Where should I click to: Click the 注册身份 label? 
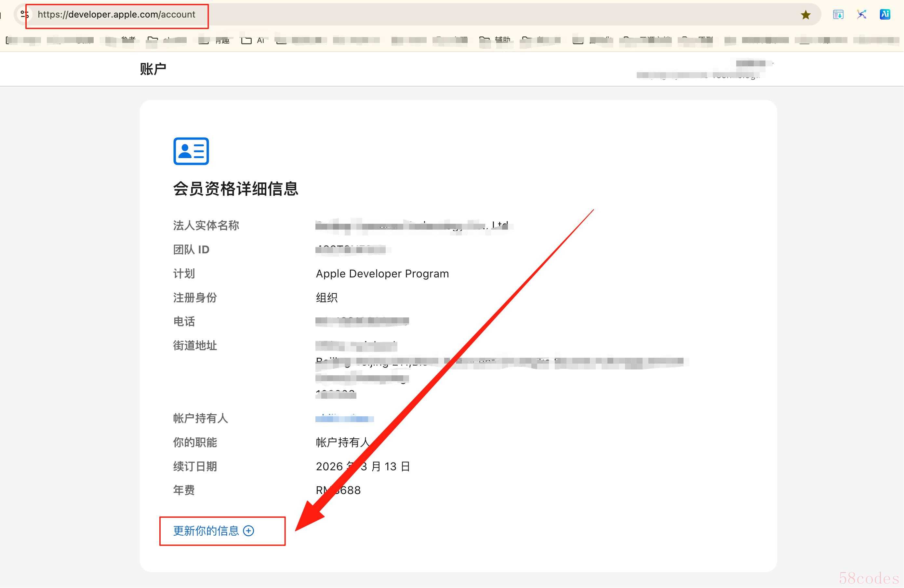pyautogui.click(x=195, y=298)
